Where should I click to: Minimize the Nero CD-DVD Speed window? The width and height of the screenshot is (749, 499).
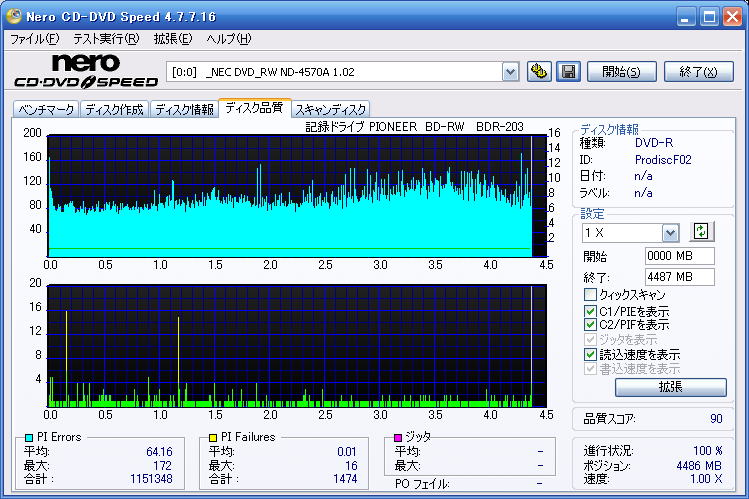[x=685, y=17]
